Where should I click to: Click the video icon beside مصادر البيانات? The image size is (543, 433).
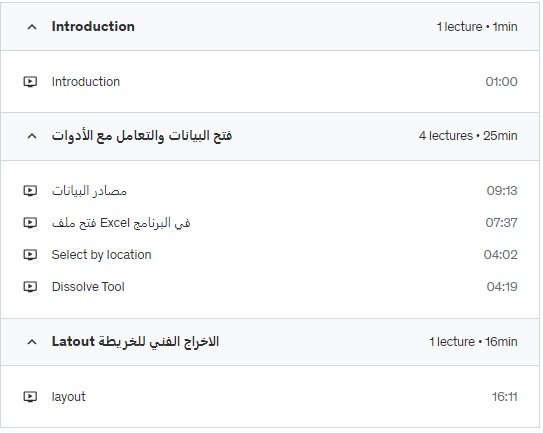[x=30, y=191]
